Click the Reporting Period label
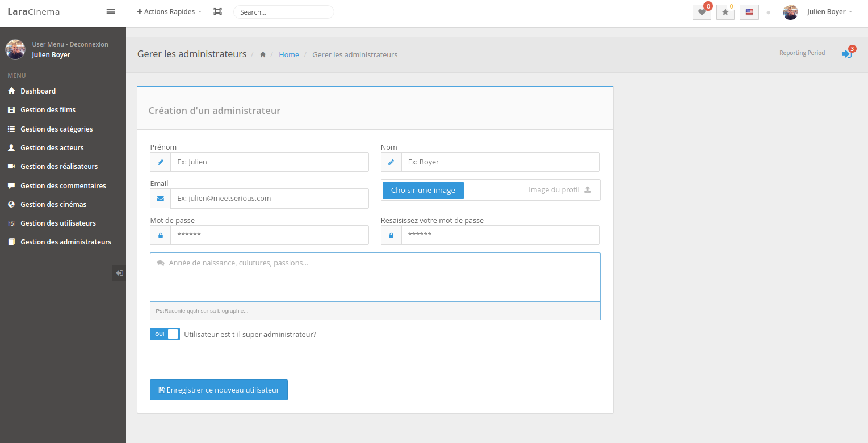Viewport: 868px width, 443px height. [x=802, y=53]
